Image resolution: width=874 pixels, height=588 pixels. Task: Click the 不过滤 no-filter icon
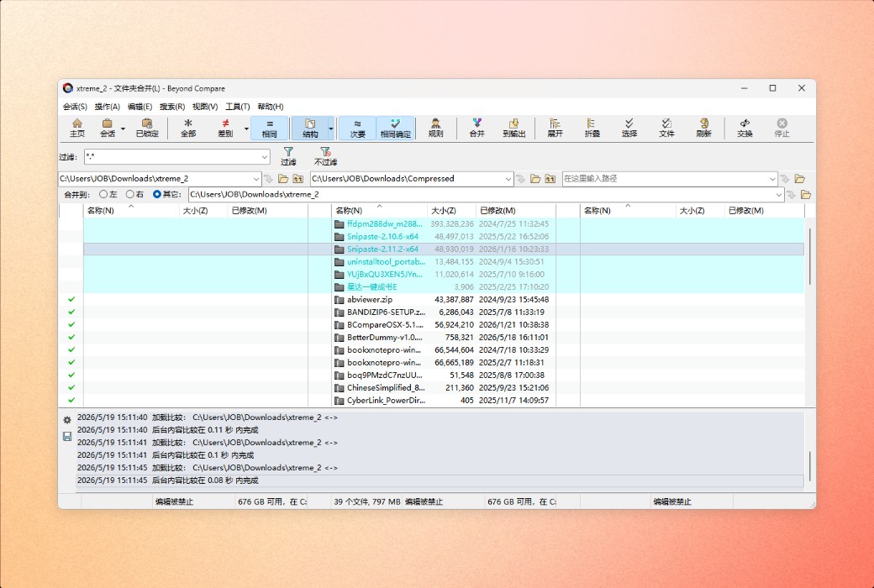(x=325, y=156)
